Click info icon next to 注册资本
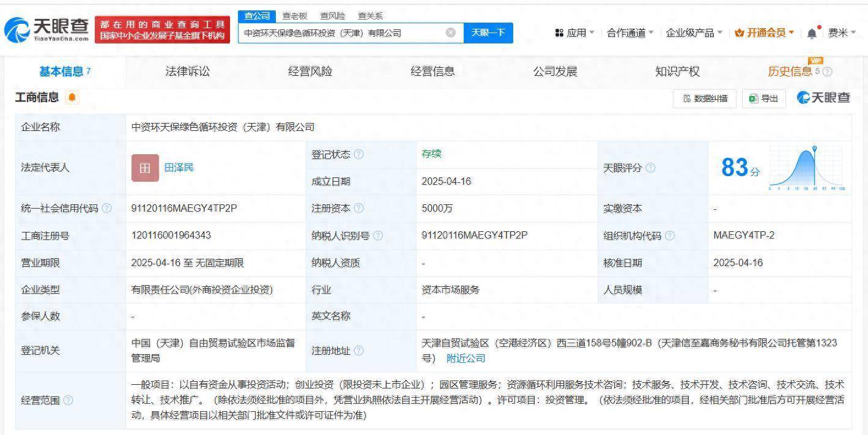868x435 pixels. point(359,209)
